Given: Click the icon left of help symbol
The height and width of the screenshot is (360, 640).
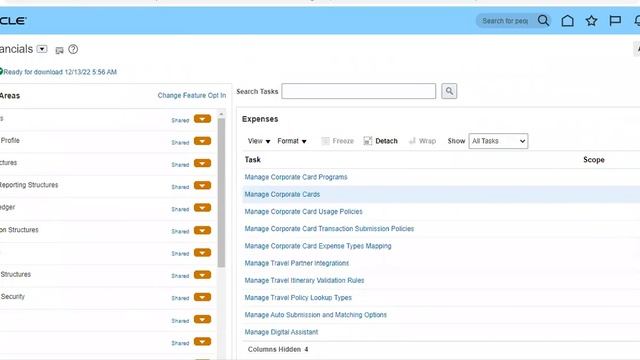Looking at the screenshot, I should pos(59,50).
